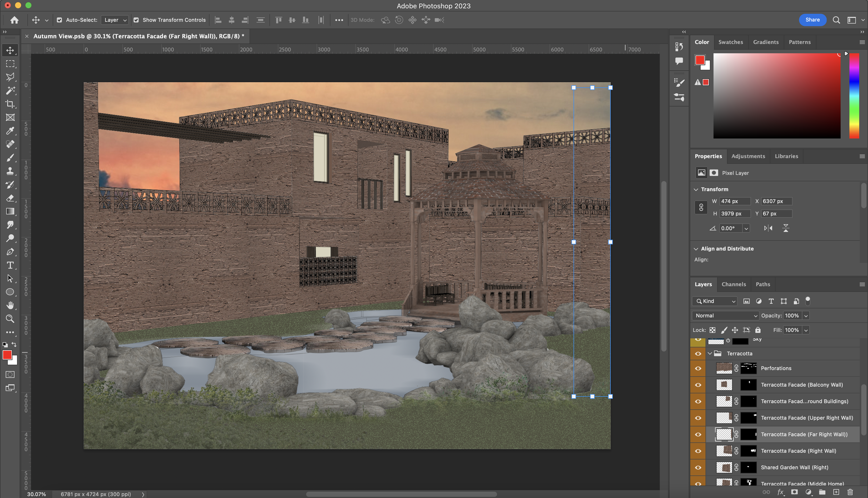Screen dimensions: 868x498
Task: Toggle Auto-Select checkbox
Action: click(x=59, y=20)
